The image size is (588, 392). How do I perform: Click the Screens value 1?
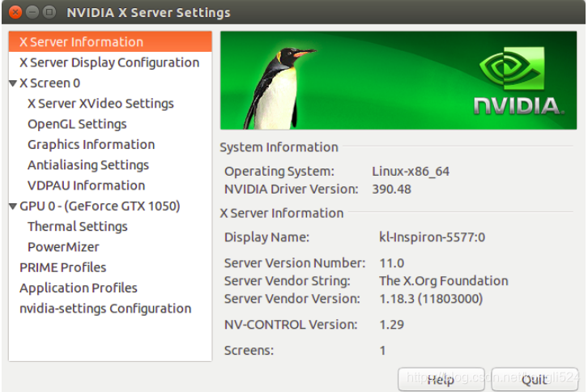(x=382, y=351)
